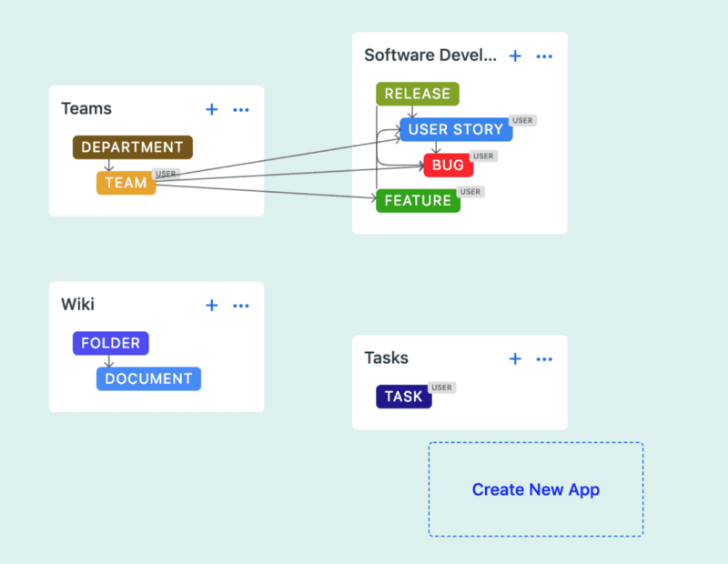728x564 pixels.
Task: Open the three-dot menu for Software Development
Action: point(544,55)
